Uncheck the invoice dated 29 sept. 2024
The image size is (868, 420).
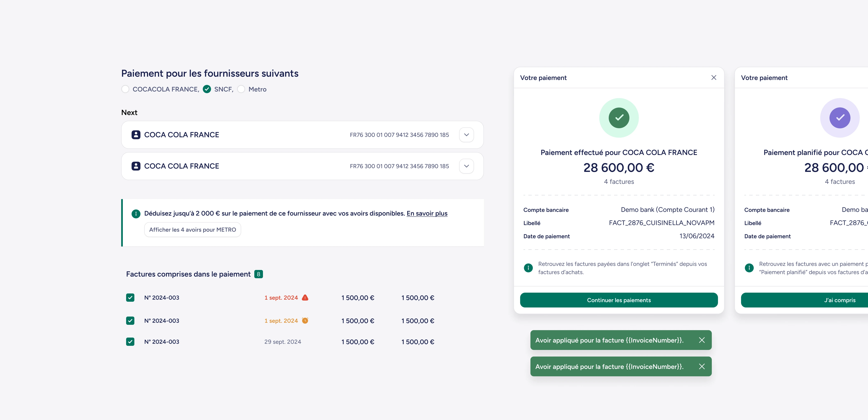coord(130,342)
